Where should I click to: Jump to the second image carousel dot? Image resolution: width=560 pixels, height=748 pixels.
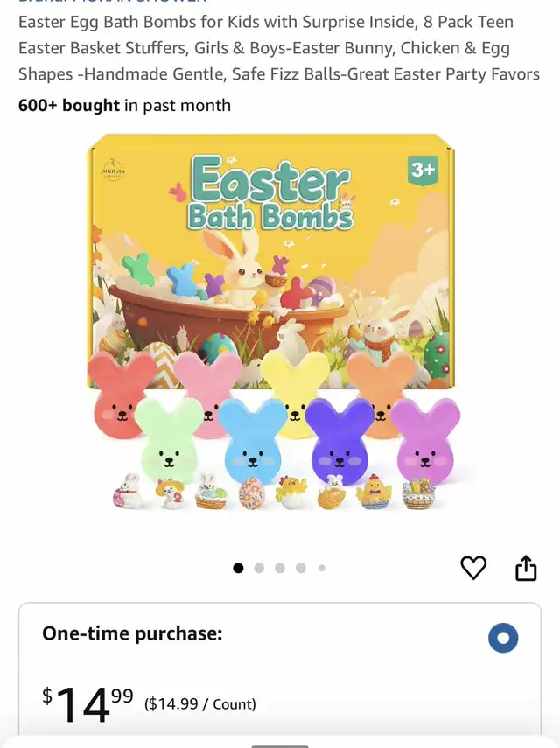(x=259, y=568)
